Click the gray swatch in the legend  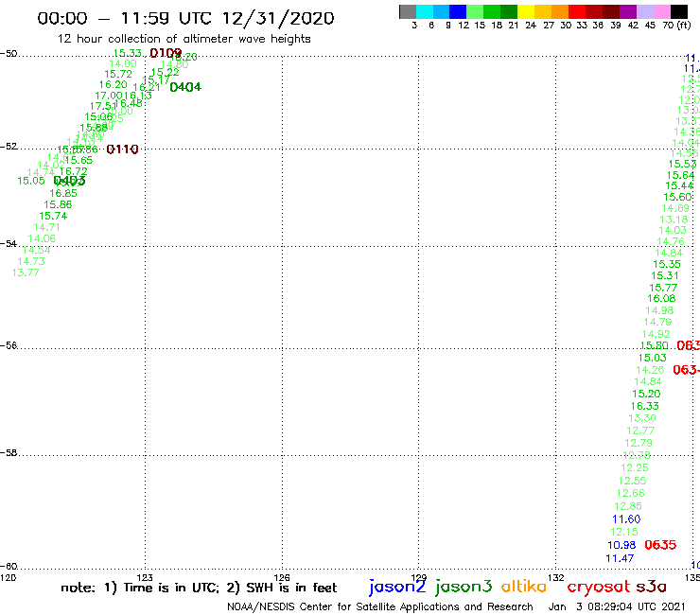pos(408,11)
